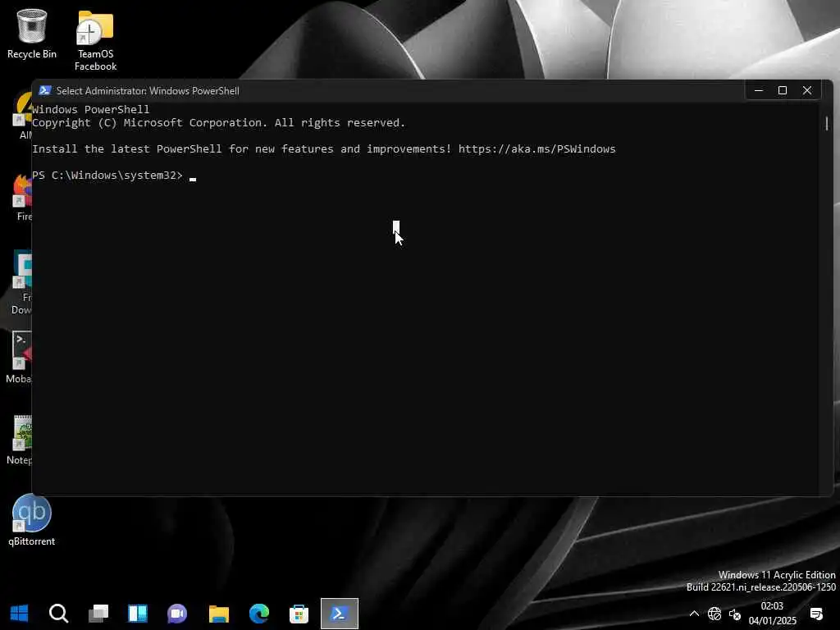The width and height of the screenshot is (840, 630).
Task: Click the muted volume tray icon
Action: point(734,614)
